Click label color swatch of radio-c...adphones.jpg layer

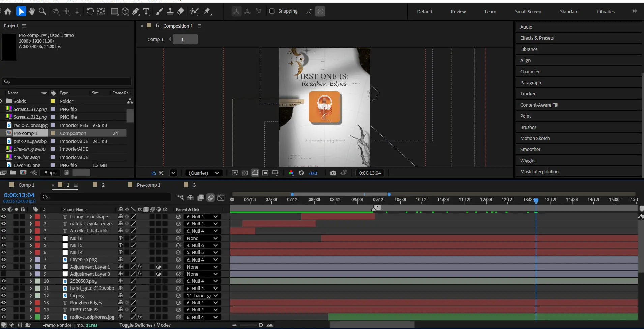point(37,317)
